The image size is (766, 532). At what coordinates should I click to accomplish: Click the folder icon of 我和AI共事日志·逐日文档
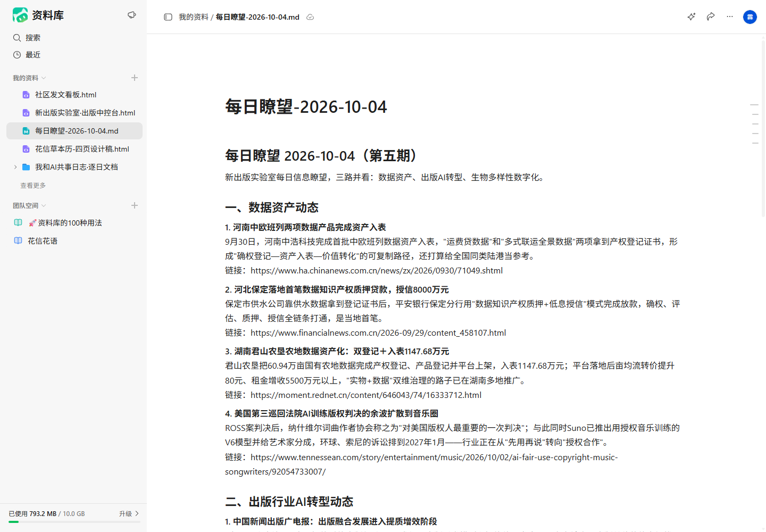coord(26,167)
